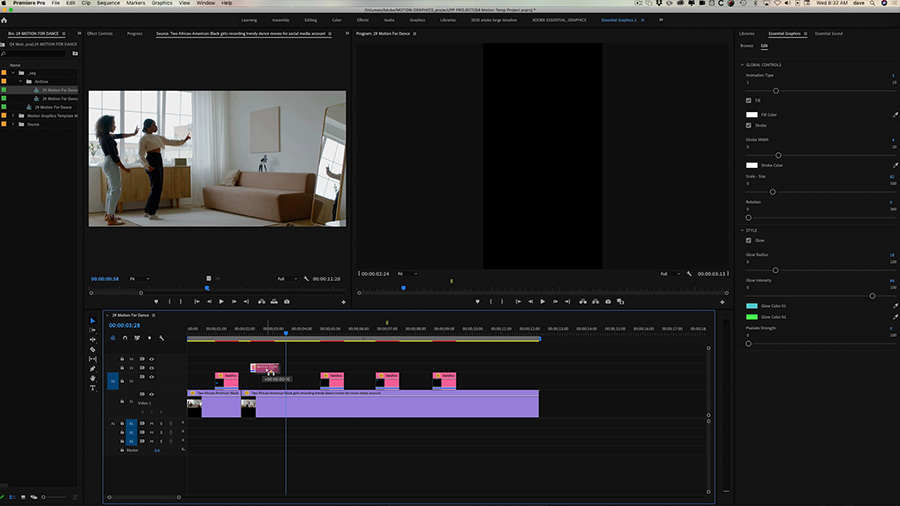
Task: Step forward one frame in Source monitor
Action: 234,302
